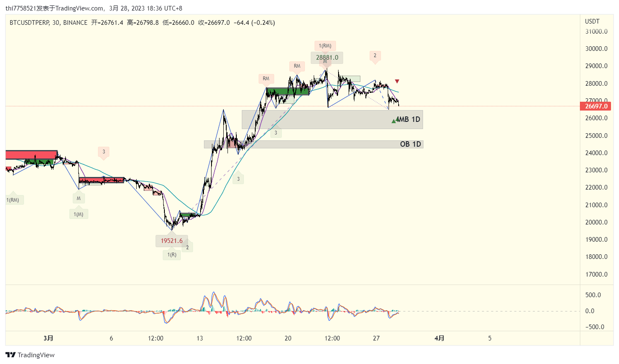Click the 20000.0 price axis label
The image size is (619, 364).
(596, 222)
